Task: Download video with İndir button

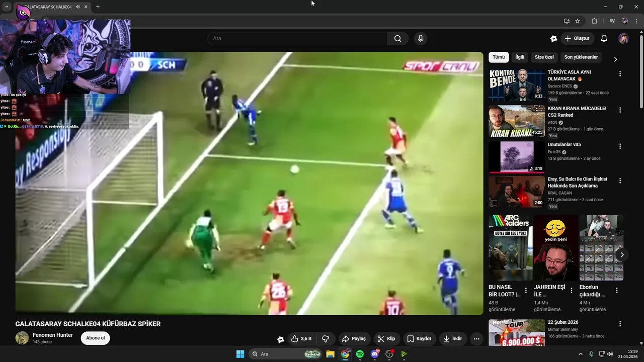Action: (x=452, y=339)
